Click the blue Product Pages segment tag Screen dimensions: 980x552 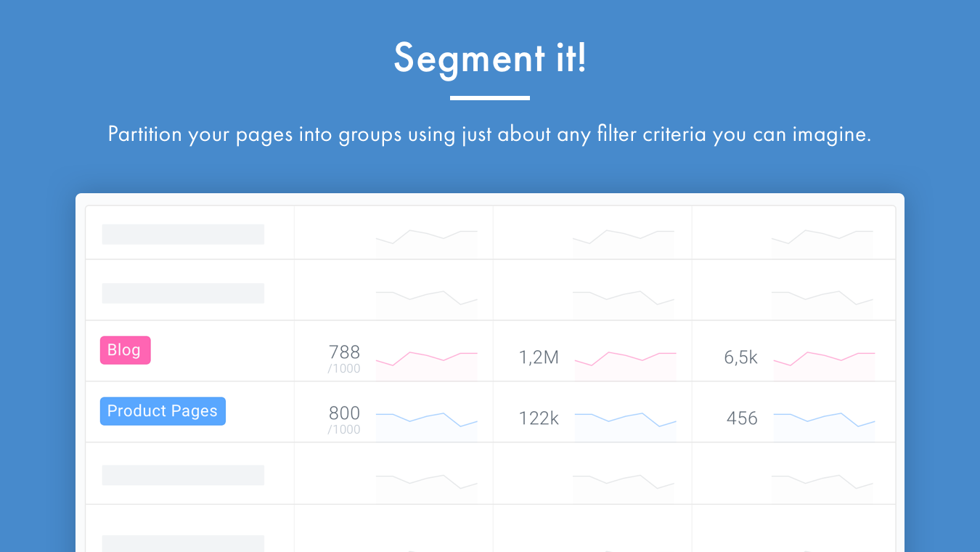click(163, 411)
